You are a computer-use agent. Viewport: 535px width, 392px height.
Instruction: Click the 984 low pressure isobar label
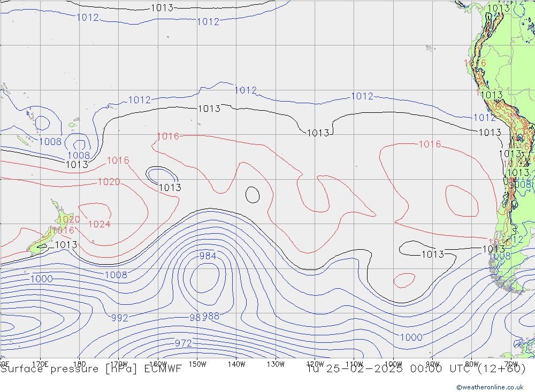click(x=208, y=256)
